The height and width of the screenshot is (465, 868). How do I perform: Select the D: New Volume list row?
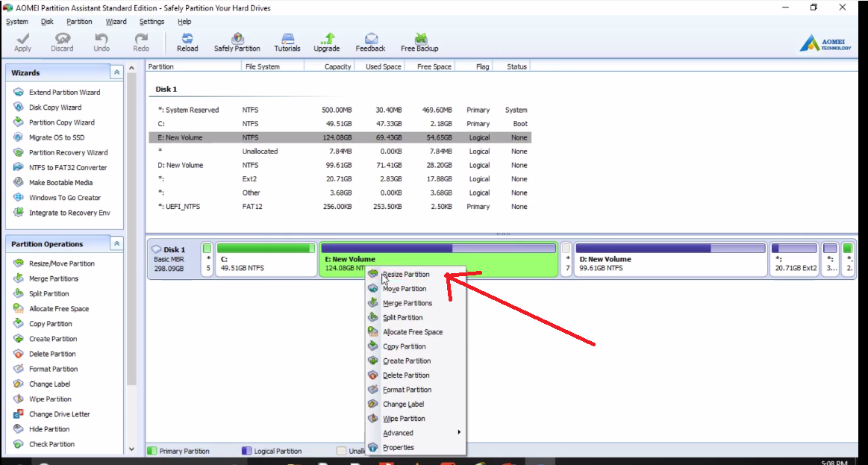[x=340, y=165]
